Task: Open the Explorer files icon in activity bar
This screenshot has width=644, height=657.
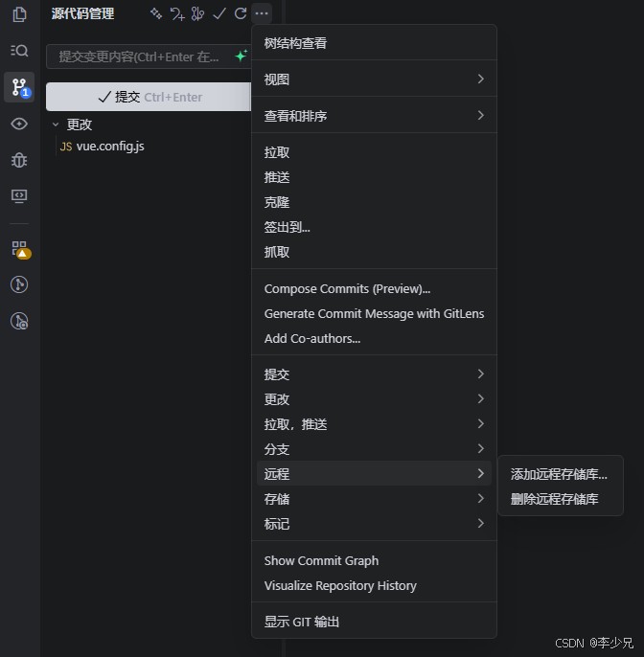Action: click(x=19, y=14)
